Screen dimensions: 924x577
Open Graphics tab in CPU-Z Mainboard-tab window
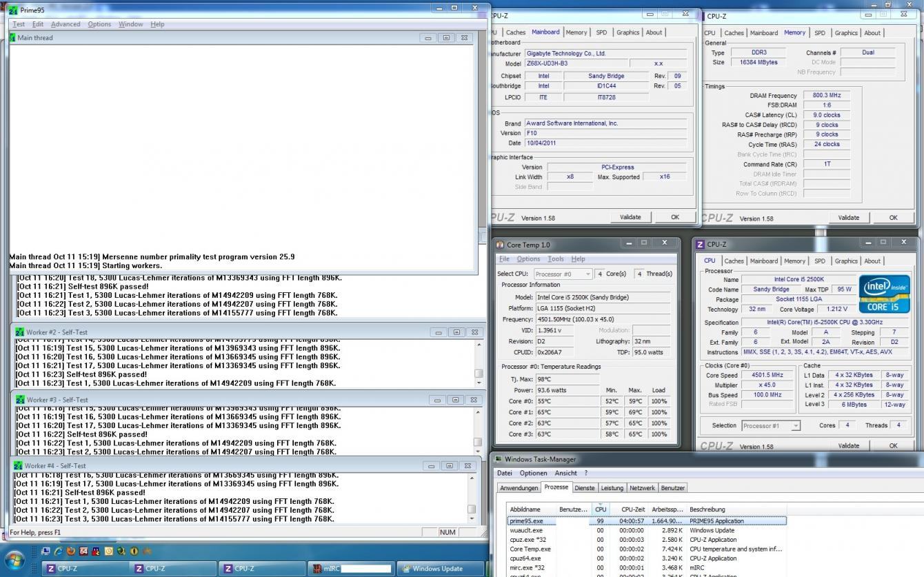(627, 32)
